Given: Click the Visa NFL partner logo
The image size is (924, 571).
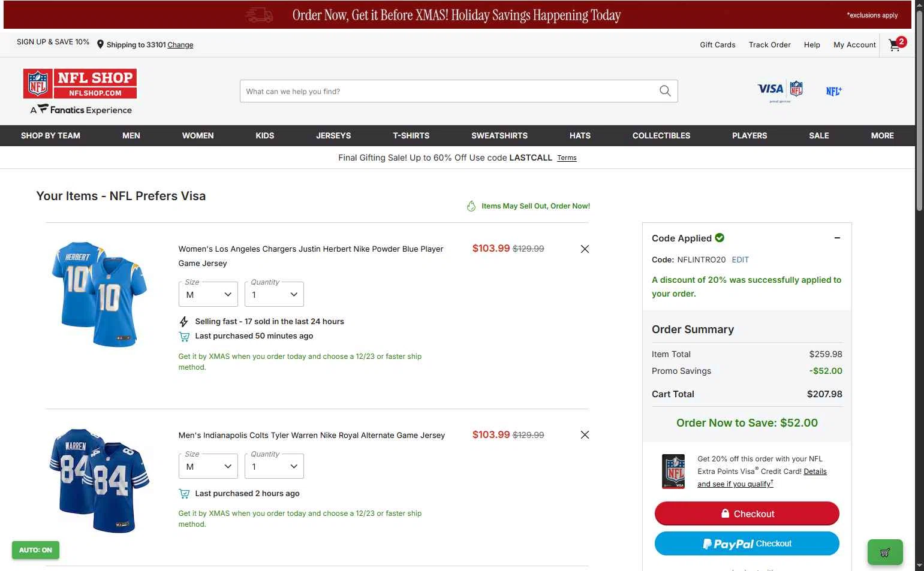Looking at the screenshot, I should click(780, 91).
